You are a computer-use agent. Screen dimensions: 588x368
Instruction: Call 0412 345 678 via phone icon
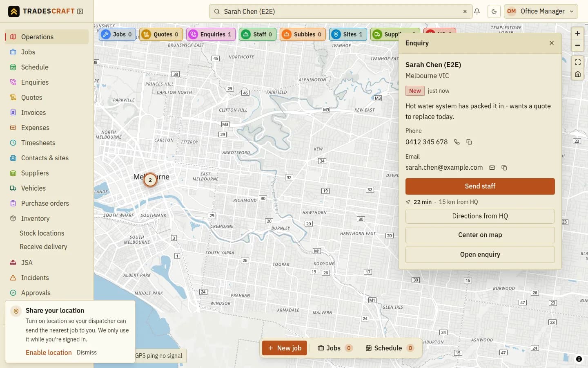(457, 142)
